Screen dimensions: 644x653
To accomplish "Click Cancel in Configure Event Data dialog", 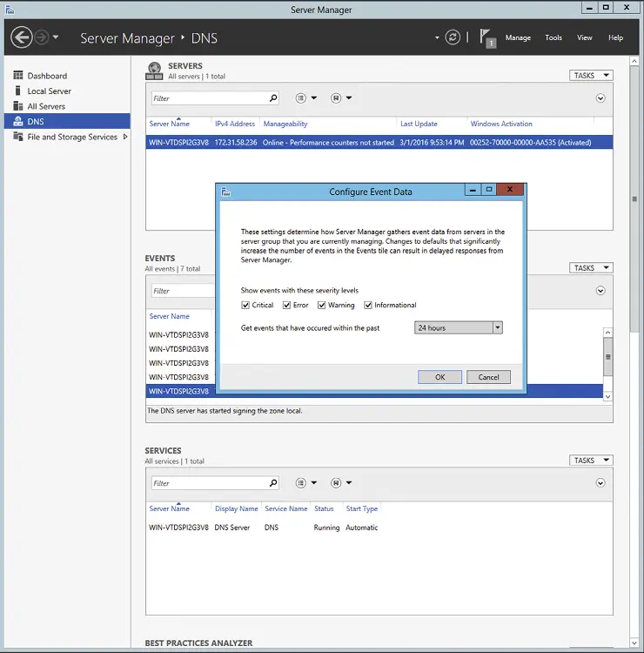I will 488,377.
